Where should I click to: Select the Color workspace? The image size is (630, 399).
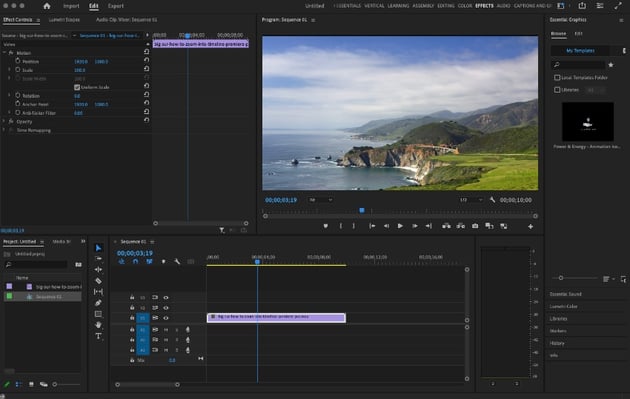(x=465, y=6)
